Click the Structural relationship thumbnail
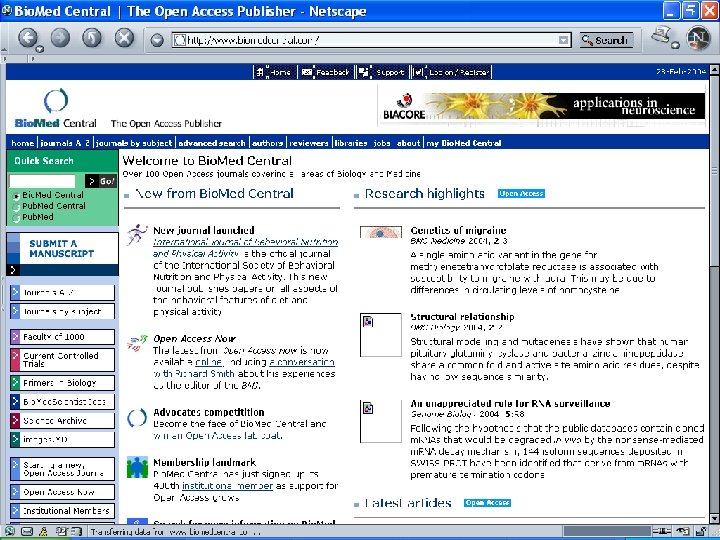 coord(381,335)
